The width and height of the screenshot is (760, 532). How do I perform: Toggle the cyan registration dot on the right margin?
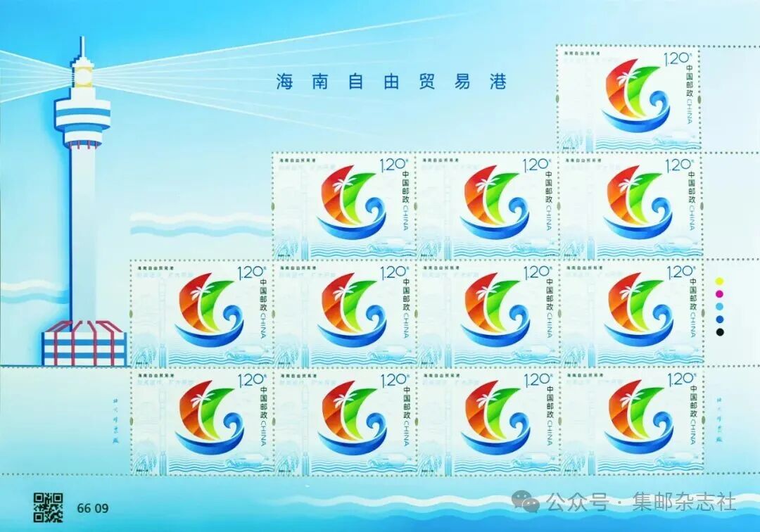pyautogui.click(x=719, y=307)
